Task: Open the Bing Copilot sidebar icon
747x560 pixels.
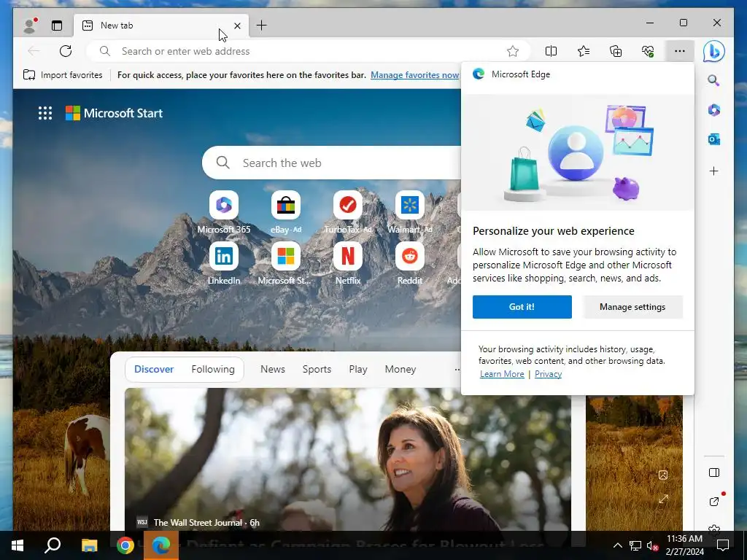Action: (713, 51)
